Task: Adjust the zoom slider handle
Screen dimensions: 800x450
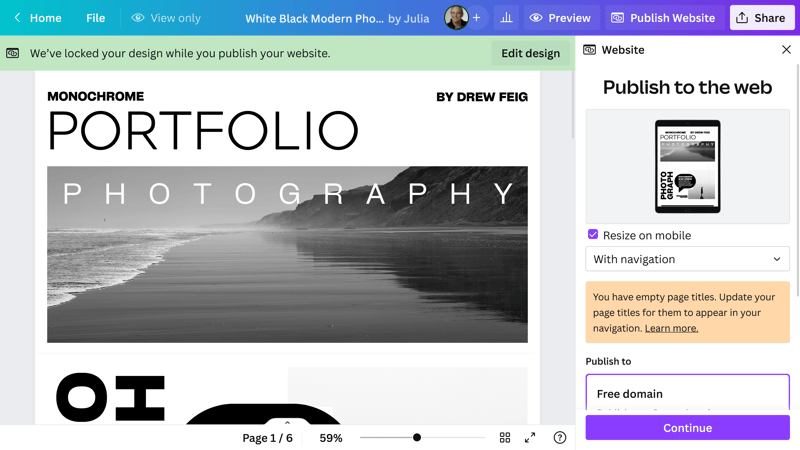Action: [417, 437]
